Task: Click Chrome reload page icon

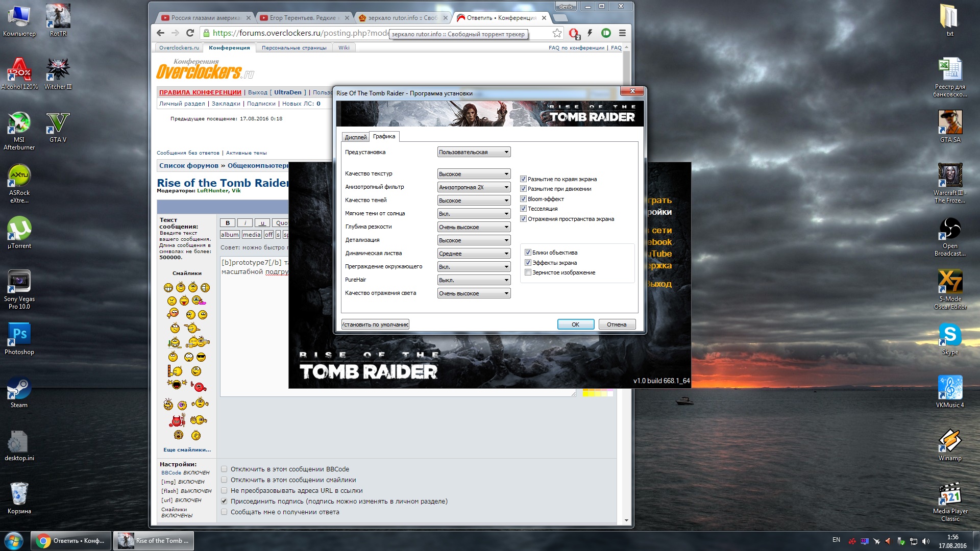Action: (190, 33)
